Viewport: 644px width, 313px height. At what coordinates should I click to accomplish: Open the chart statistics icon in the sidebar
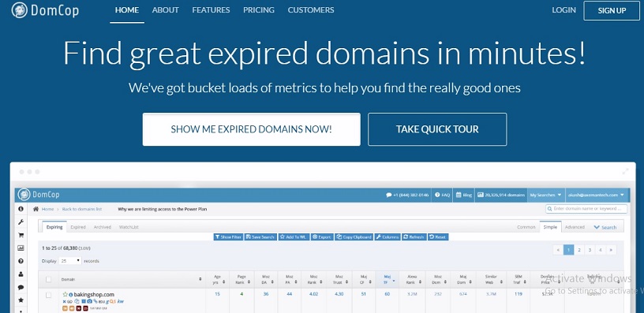pyautogui.click(x=21, y=248)
